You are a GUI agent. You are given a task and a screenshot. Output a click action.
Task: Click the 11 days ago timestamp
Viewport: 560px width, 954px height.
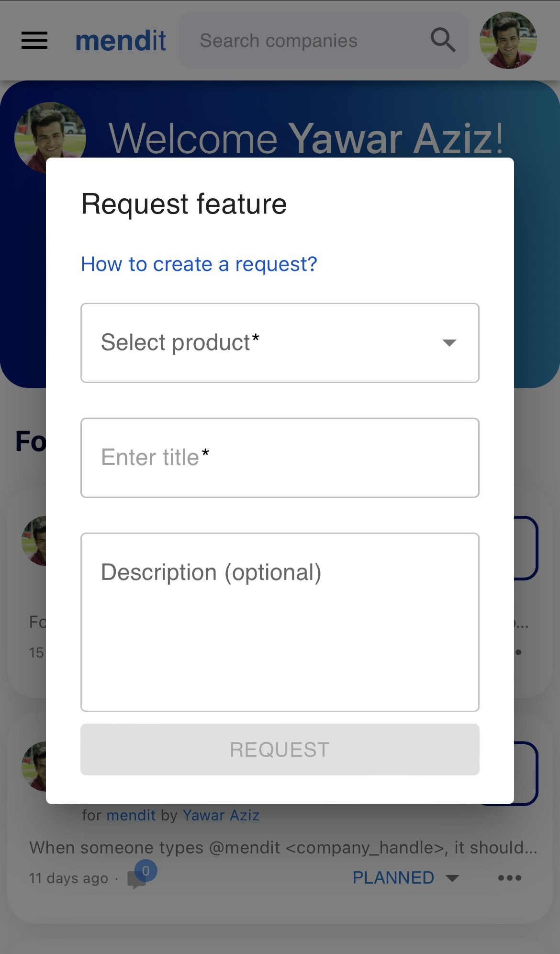(68, 878)
